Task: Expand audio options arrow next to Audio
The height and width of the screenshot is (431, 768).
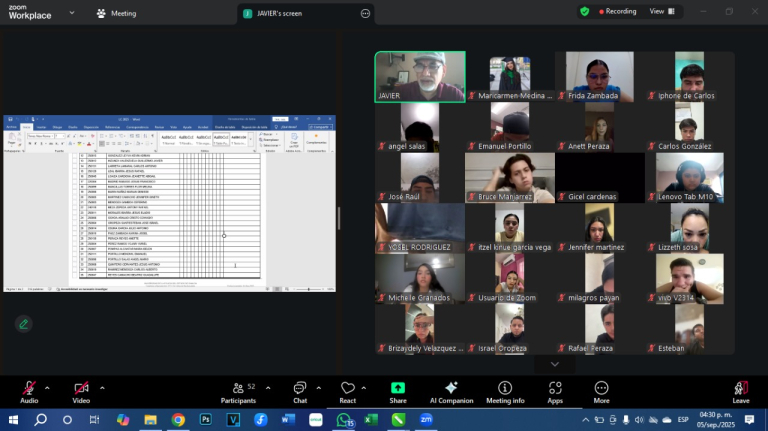Action: coord(48,383)
